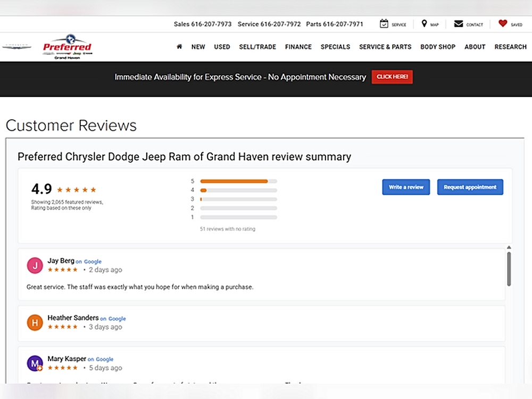Click the reviews list scrollbar thumb

click(509, 269)
